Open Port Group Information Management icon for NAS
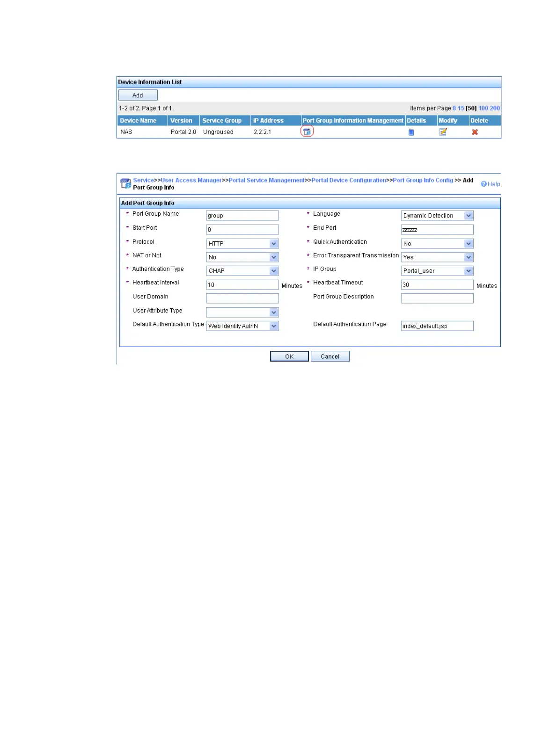 [x=307, y=132]
